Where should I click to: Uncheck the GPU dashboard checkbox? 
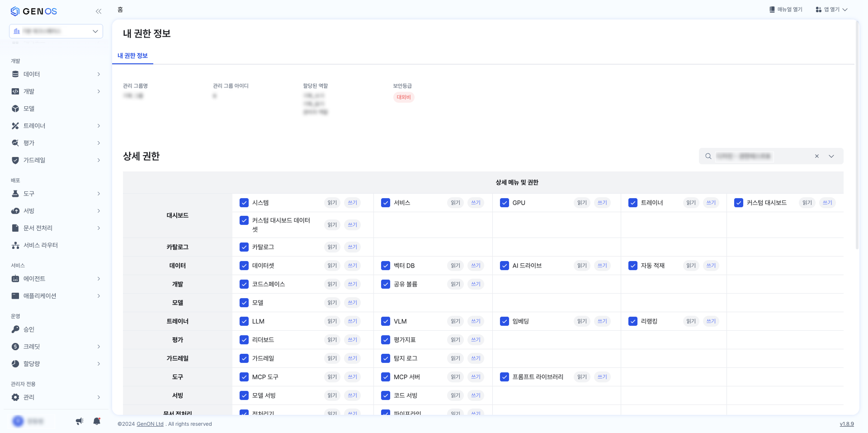point(505,203)
